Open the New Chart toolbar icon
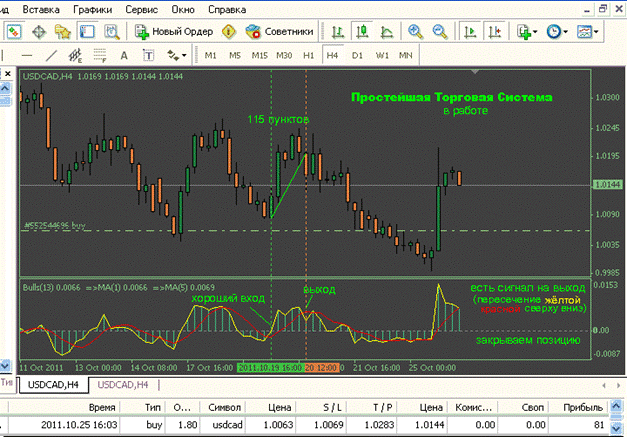Viewport: 627px width, 437px height. pos(14,32)
